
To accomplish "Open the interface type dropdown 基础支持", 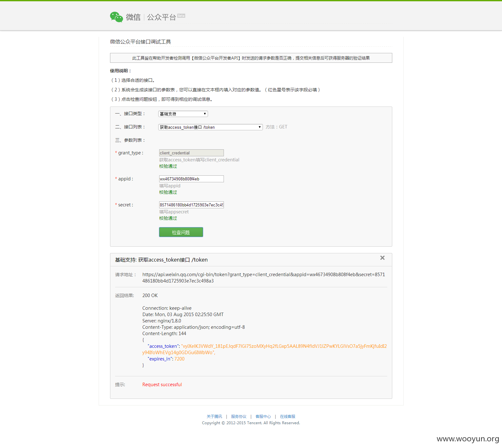I will click(x=183, y=114).
